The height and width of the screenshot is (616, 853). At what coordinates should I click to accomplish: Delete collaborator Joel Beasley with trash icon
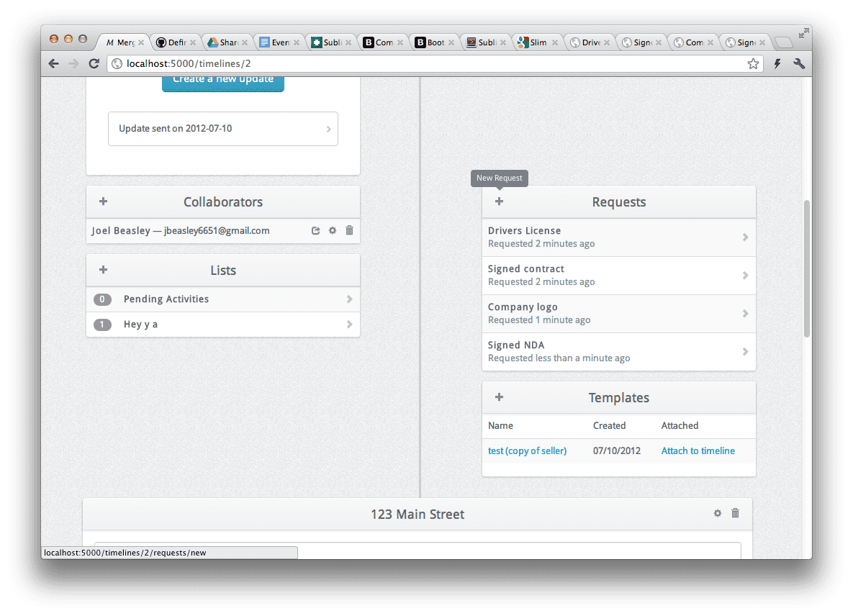click(349, 230)
